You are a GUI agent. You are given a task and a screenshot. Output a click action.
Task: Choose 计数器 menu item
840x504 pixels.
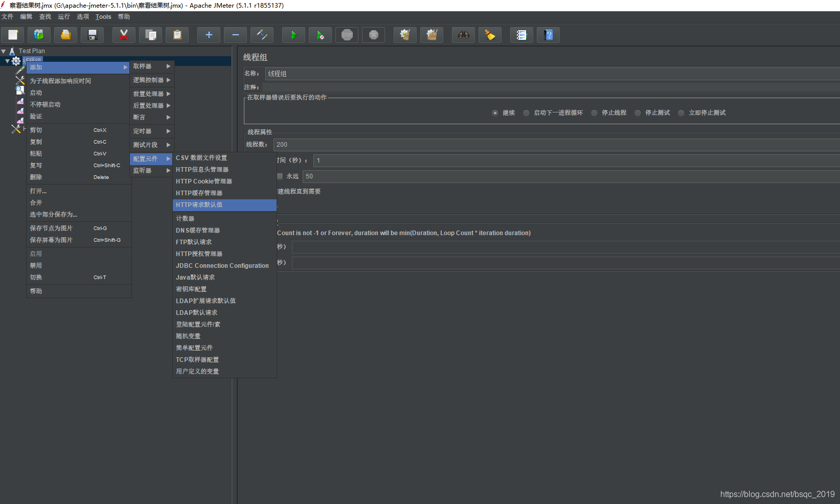224,219
